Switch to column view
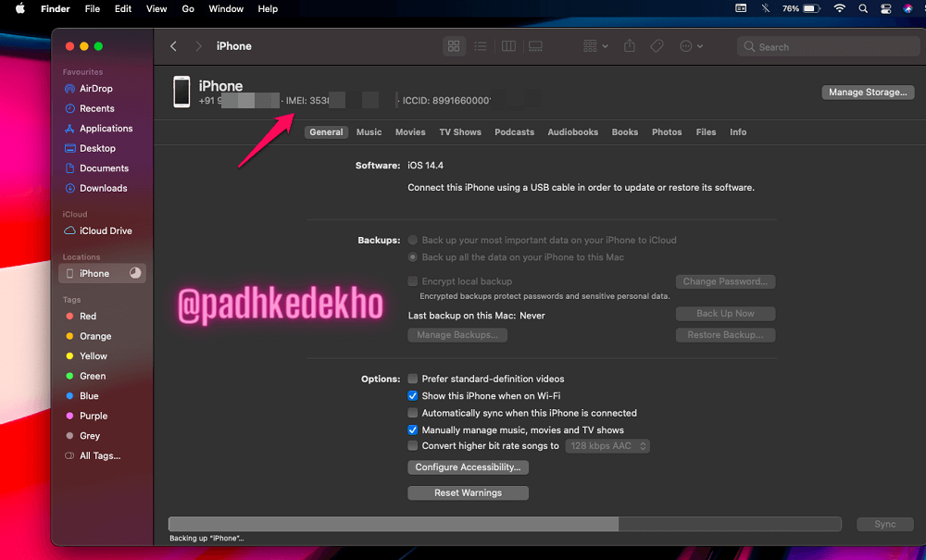Viewport: 926px width, 560px height. tap(508, 46)
